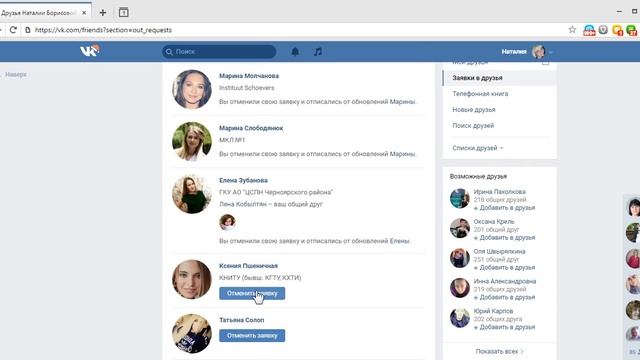Image resolution: width=640 pixels, height=360 pixels.
Task: Open Марина Слободянюк avatar photo
Action: (192, 142)
